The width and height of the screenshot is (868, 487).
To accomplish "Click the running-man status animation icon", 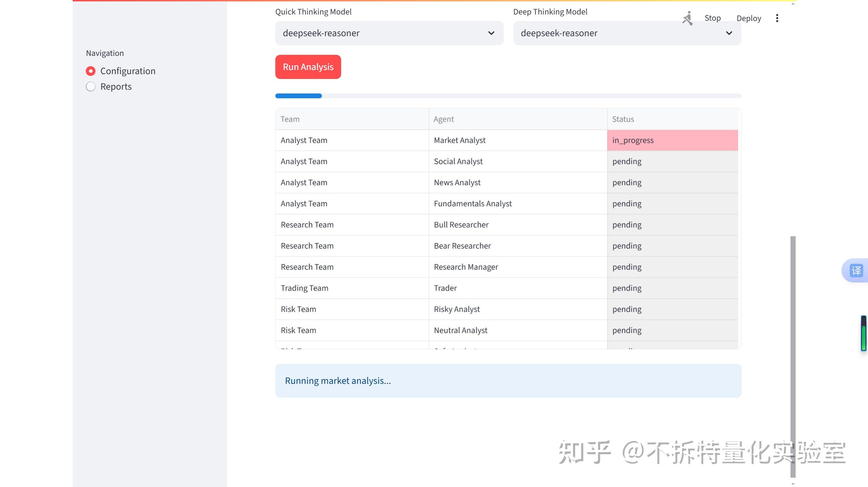I will tap(687, 18).
